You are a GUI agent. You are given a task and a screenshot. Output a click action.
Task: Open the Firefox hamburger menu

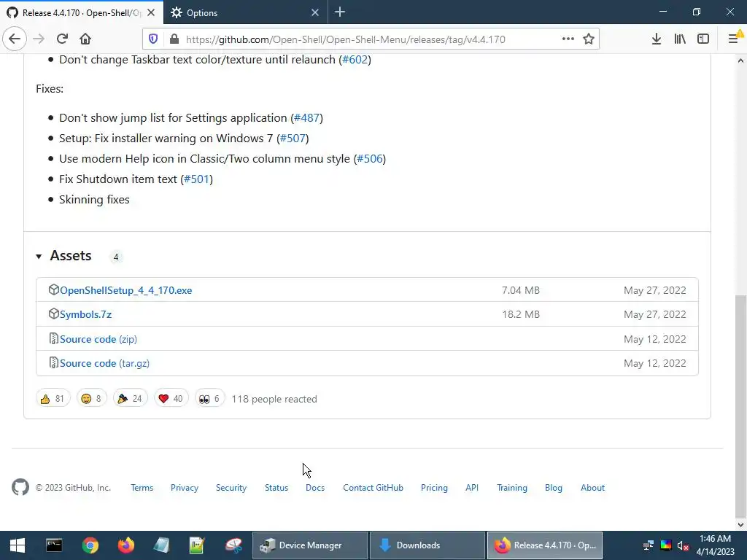(x=734, y=39)
